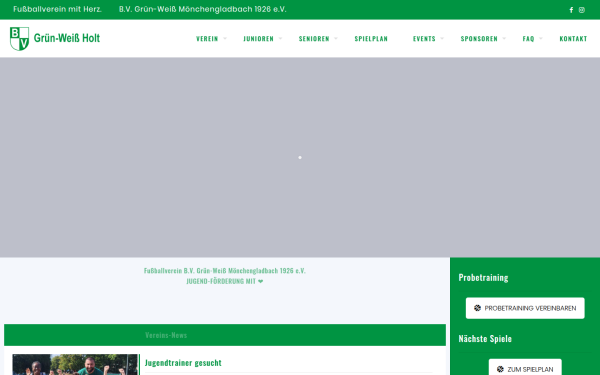The image size is (600, 375).
Task: Click the heart icon after Jugend-Förderung mit
Action: (x=261, y=281)
